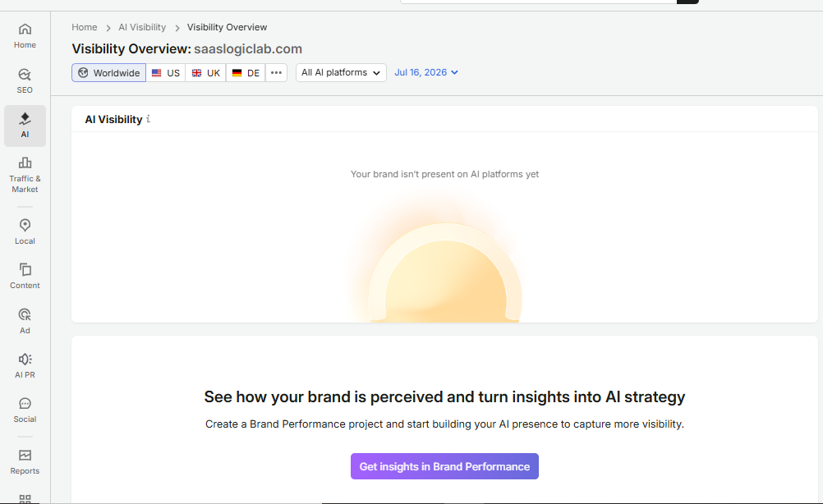823x504 pixels.
Task: Open the Content sidebar section
Action: (25, 277)
